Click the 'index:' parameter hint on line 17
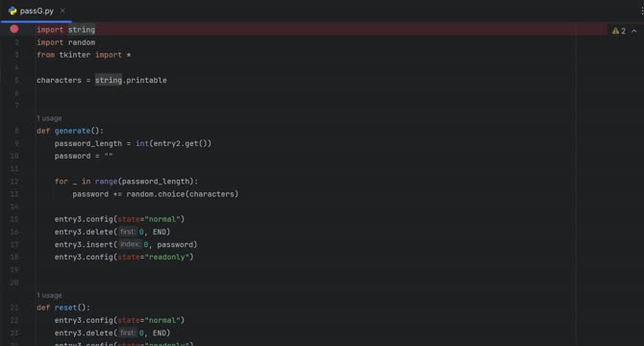The width and height of the screenshot is (644, 346). (130, 244)
